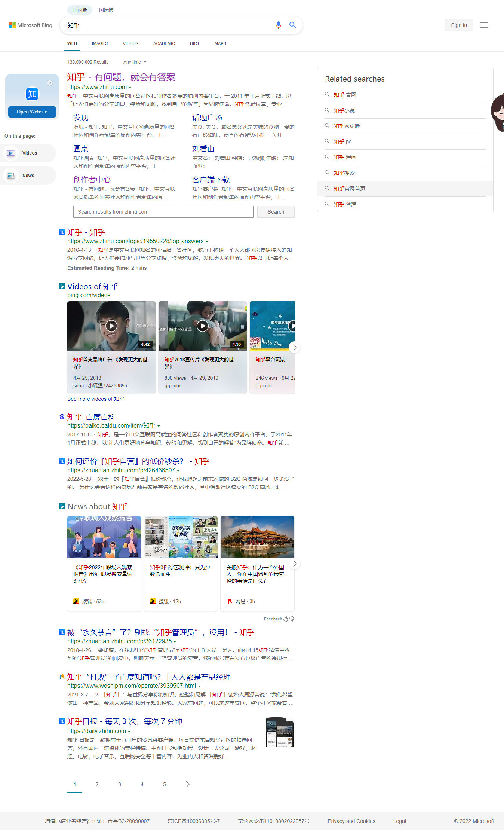Expand dropdown arrow beside www.zhihu.com URL

(x=130, y=88)
